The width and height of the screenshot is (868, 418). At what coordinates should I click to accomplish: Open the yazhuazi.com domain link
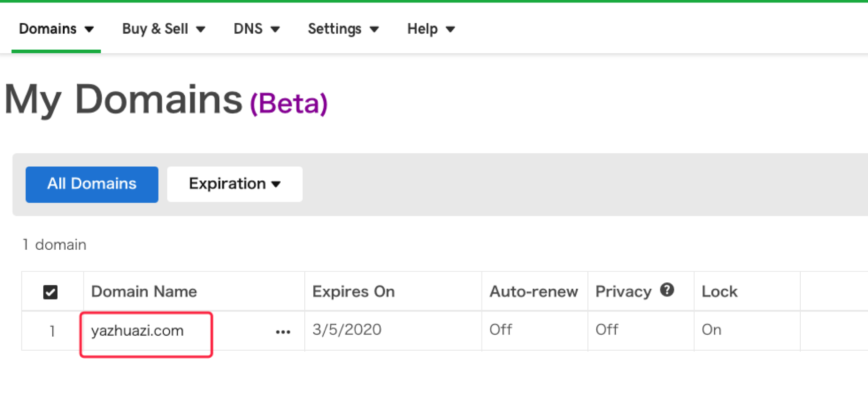(x=138, y=331)
